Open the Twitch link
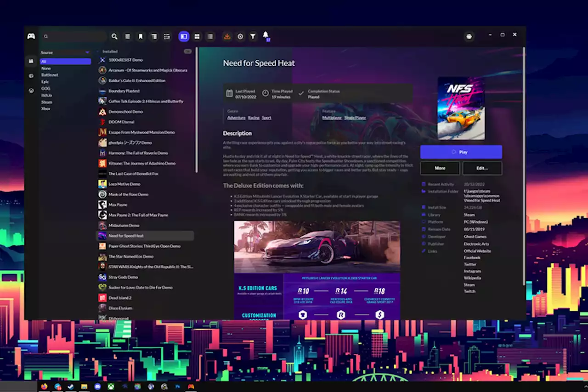The height and width of the screenshot is (392, 588). coord(469,291)
